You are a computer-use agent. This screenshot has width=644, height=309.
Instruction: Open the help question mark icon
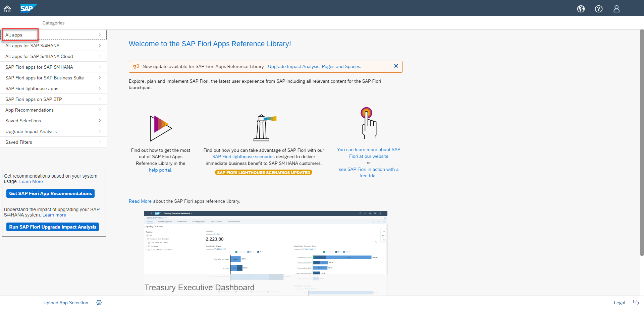[599, 9]
